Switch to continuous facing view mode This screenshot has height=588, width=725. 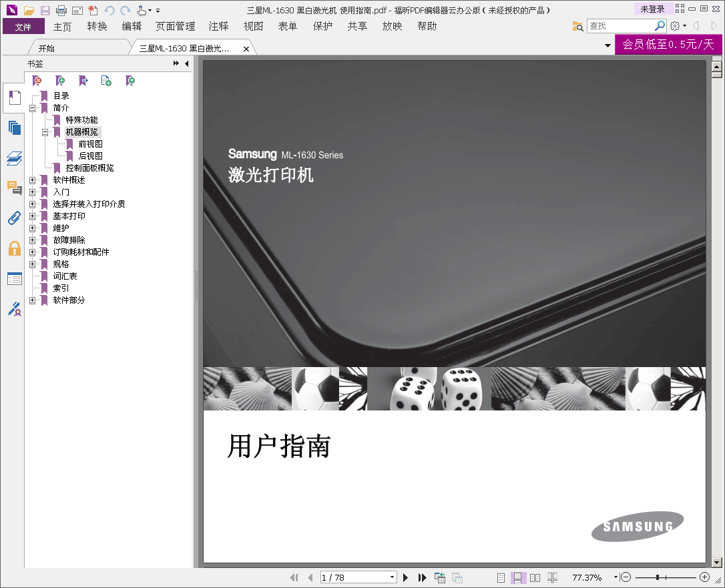552,577
